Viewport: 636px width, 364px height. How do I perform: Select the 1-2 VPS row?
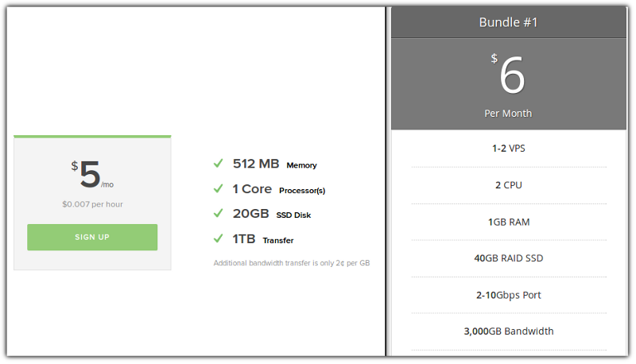(x=508, y=149)
